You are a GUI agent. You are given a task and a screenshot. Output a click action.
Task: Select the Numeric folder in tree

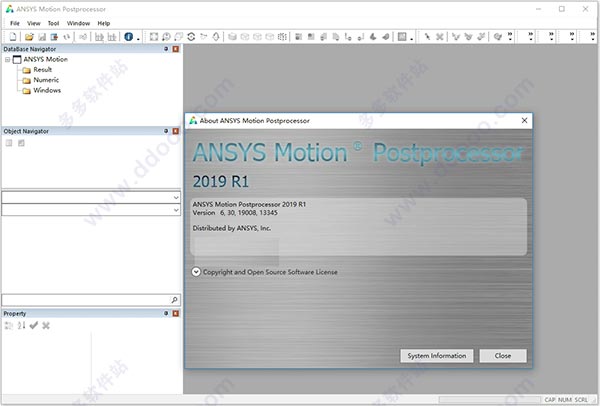coord(46,80)
